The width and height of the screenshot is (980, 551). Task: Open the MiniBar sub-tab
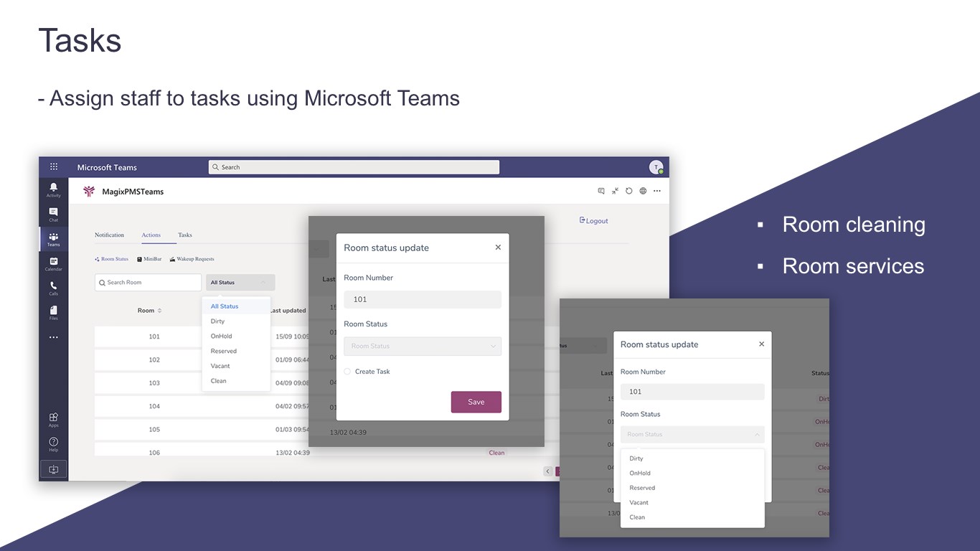click(149, 259)
